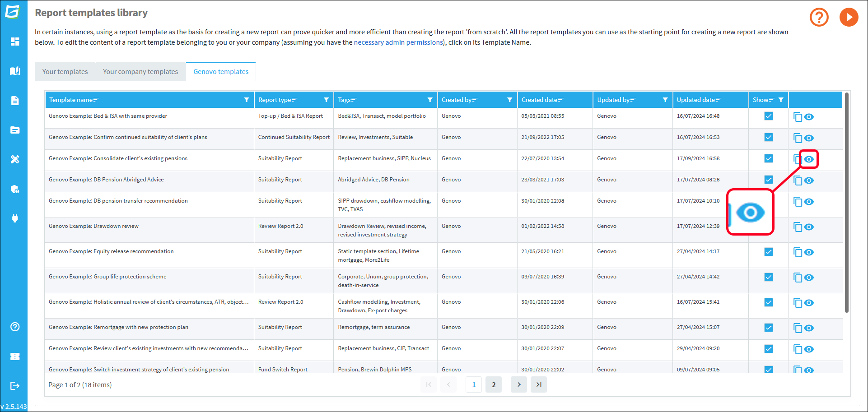Toggle Show checkbox for Group life protection scheme
The height and width of the screenshot is (412, 868).
tap(769, 277)
